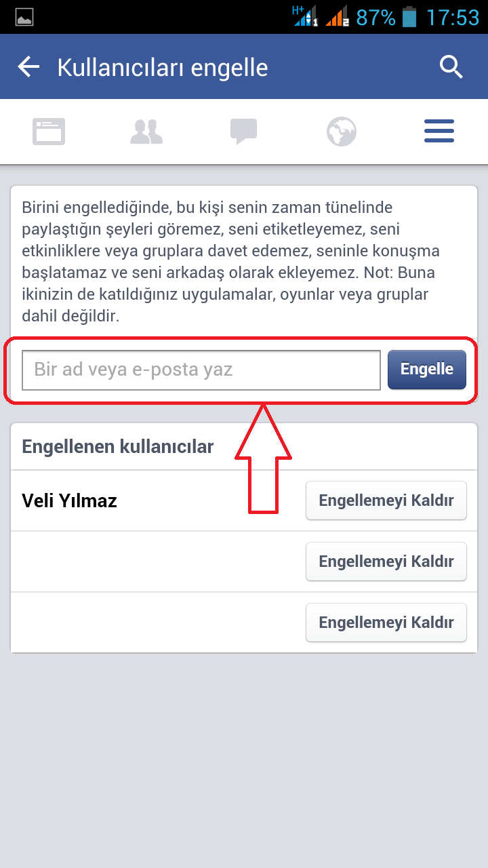Screen dimensions: 488x868
Task: Open the News Feed tab icon
Action: (x=49, y=131)
